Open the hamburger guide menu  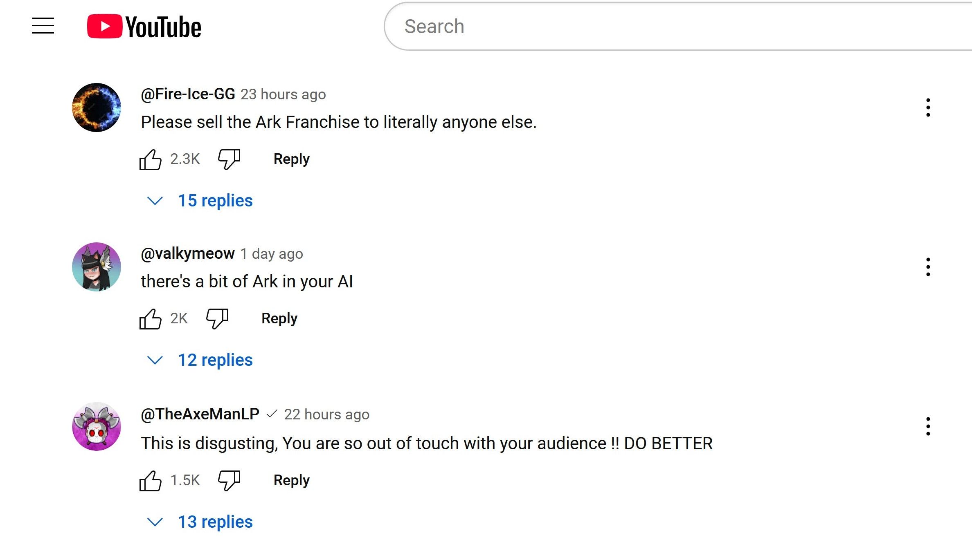point(43,26)
